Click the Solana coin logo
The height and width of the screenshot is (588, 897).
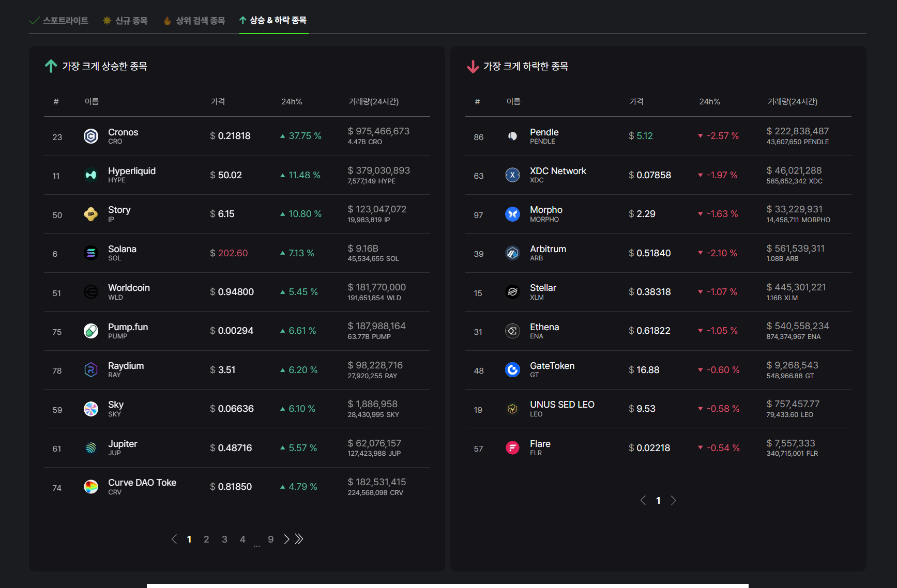coord(91,253)
